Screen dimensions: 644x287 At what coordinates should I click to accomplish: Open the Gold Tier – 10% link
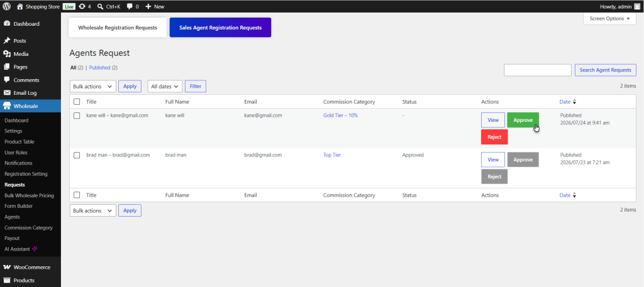tap(340, 116)
